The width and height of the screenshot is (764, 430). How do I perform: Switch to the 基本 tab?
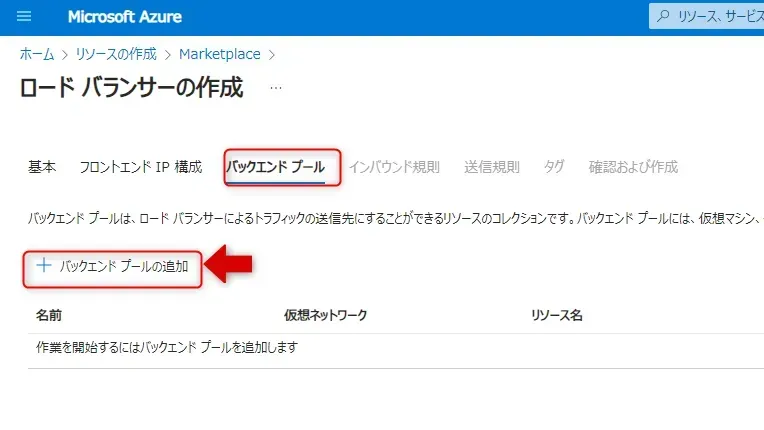point(42,167)
